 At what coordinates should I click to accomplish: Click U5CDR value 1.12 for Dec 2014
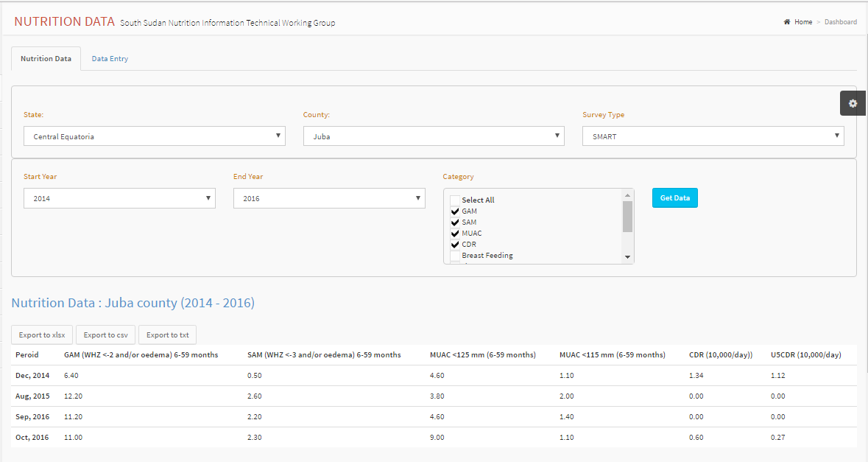tap(778, 376)
